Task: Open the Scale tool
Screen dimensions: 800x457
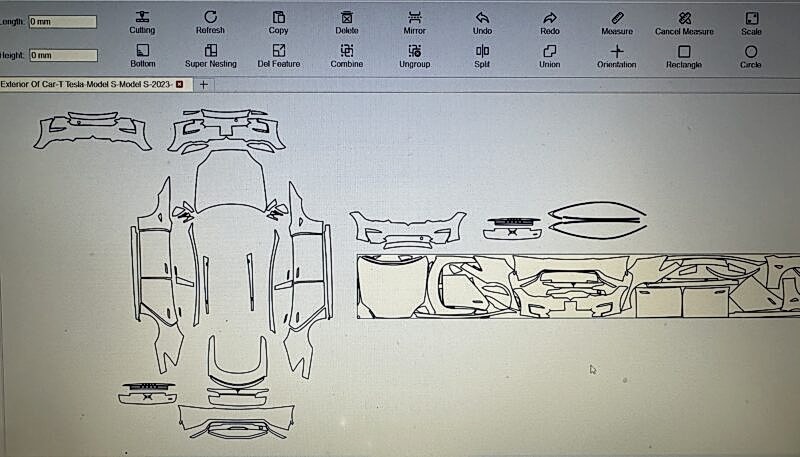Action: click(751, 17)
